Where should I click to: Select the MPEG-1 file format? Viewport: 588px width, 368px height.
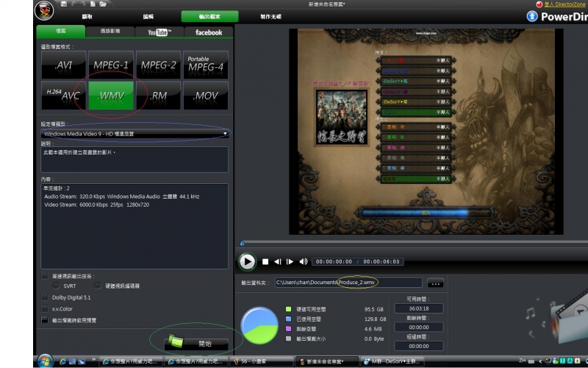(x=111, y=65)
